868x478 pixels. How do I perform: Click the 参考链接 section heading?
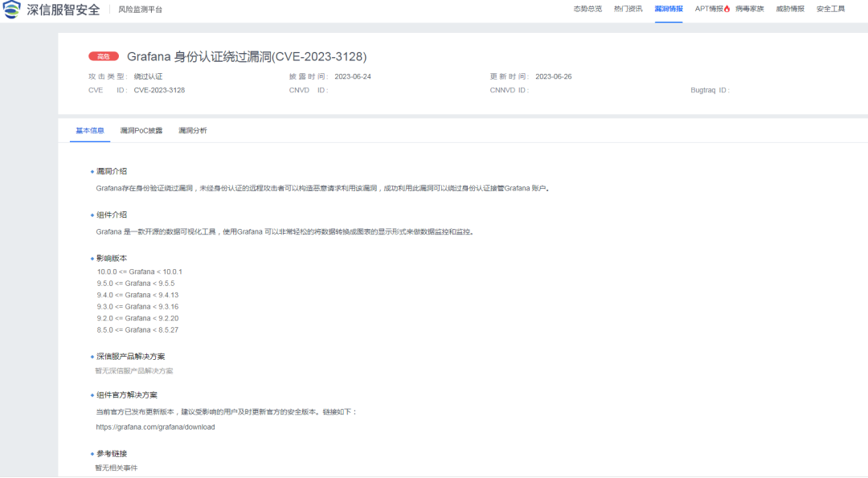coord(111,454)
